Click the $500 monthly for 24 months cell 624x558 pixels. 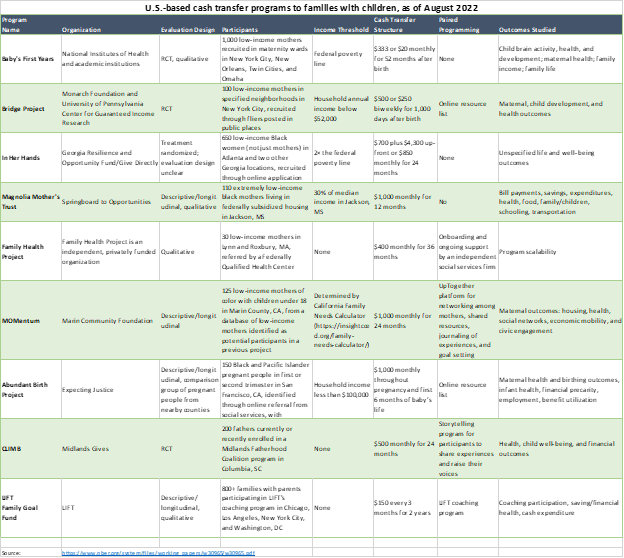tap(403, 448)
